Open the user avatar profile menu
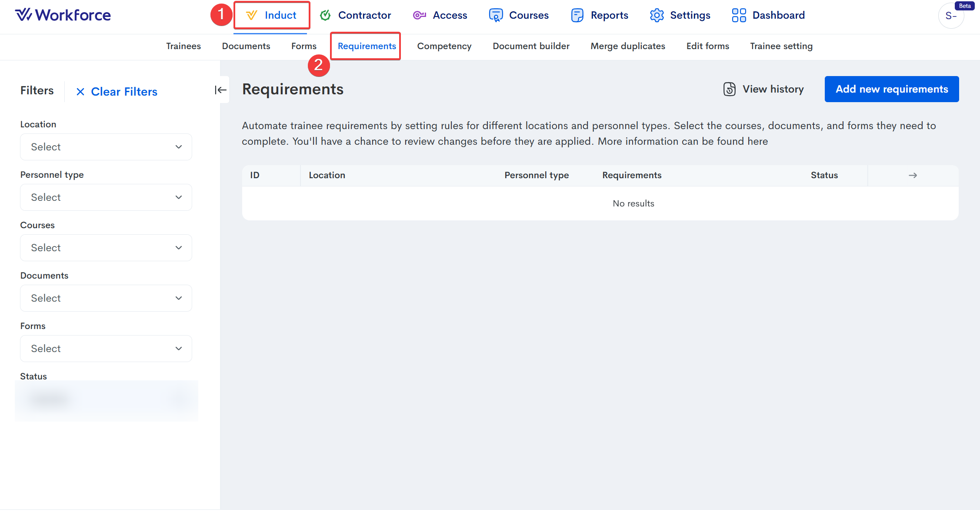Viewport: 980px width, 512px height. (x=951, y=16)
